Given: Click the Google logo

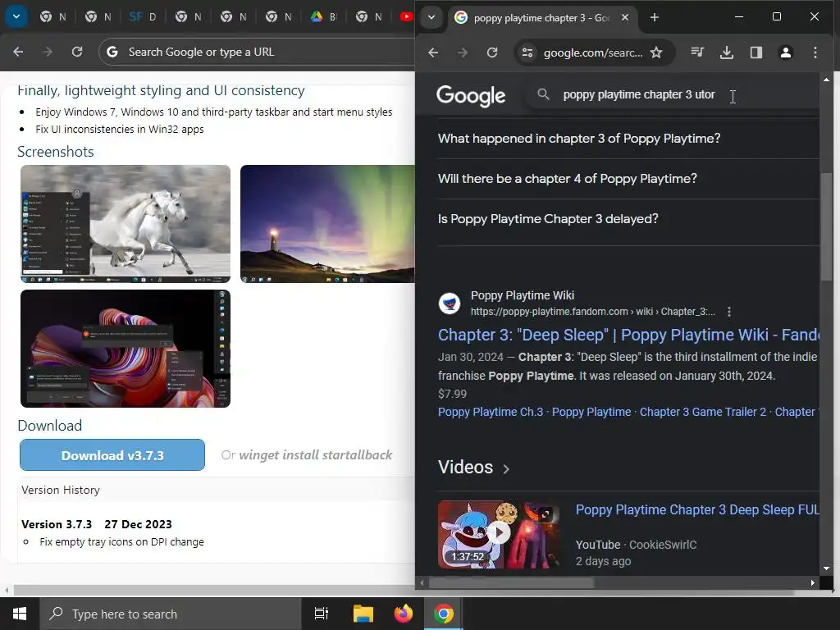Looking at the screenshot, I should pos(470,95).
